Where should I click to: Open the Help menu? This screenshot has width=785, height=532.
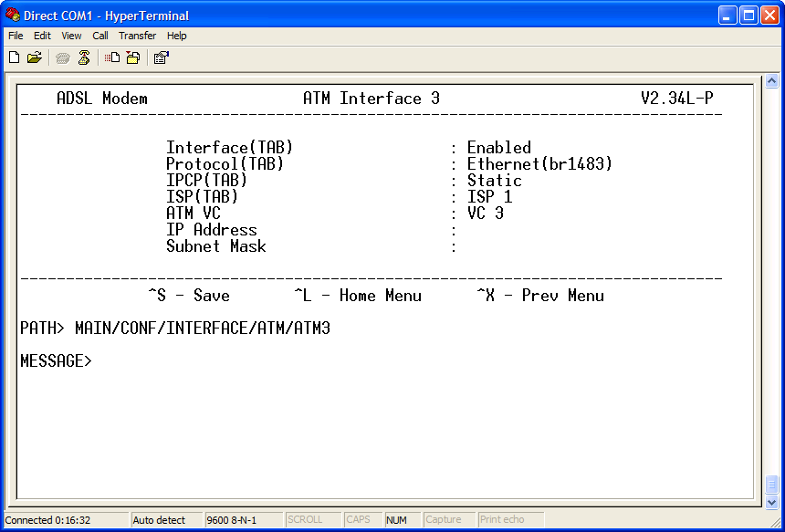pos(176,36)
